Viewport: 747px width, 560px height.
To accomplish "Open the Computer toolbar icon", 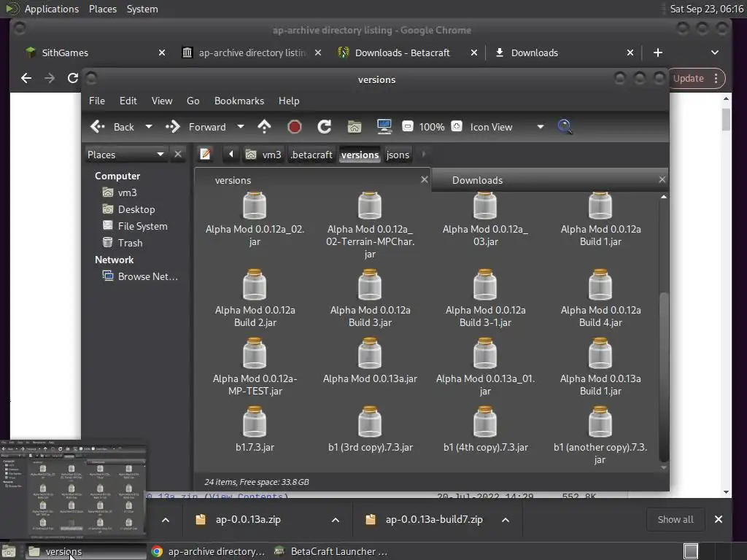I will [384, 127].
